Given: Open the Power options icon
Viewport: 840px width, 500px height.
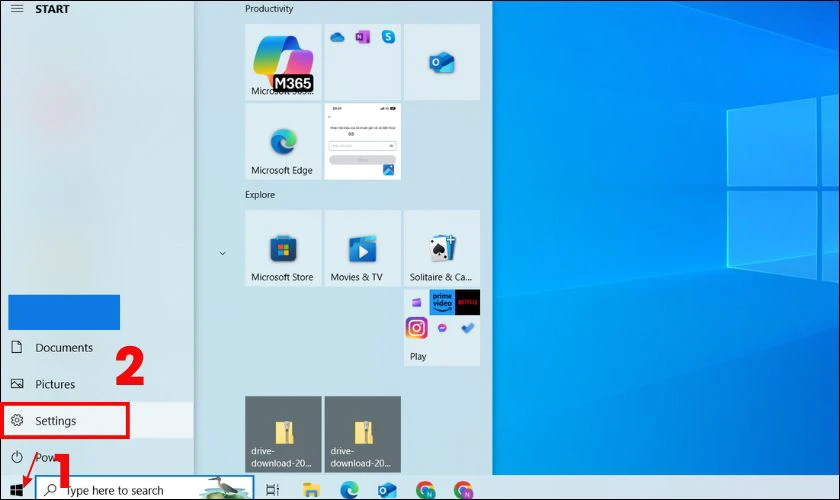Looking at the screenshot, I should coord(17,457).
